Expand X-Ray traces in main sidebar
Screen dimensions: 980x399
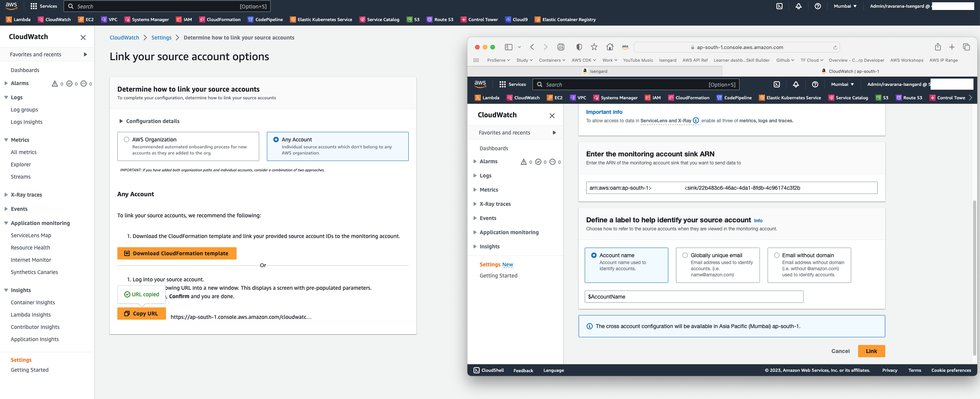[x=6, y=195]
